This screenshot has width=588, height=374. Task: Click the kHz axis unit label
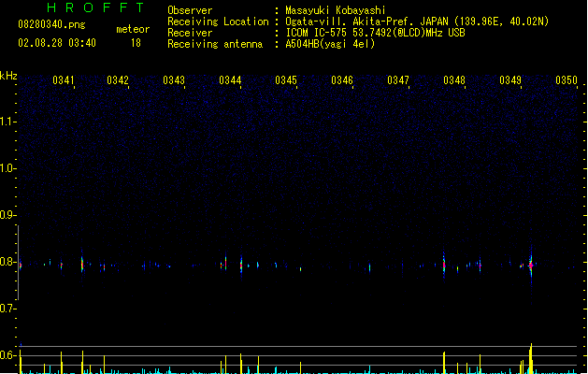click(8, 76)
